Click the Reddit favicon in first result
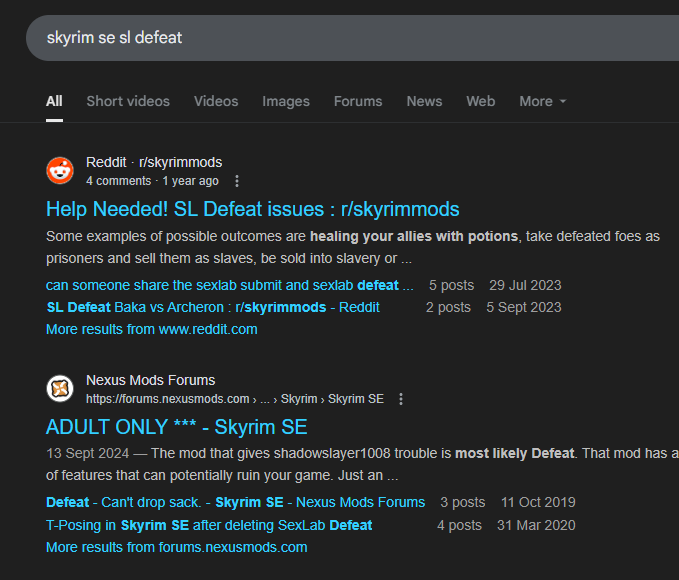 60,171
